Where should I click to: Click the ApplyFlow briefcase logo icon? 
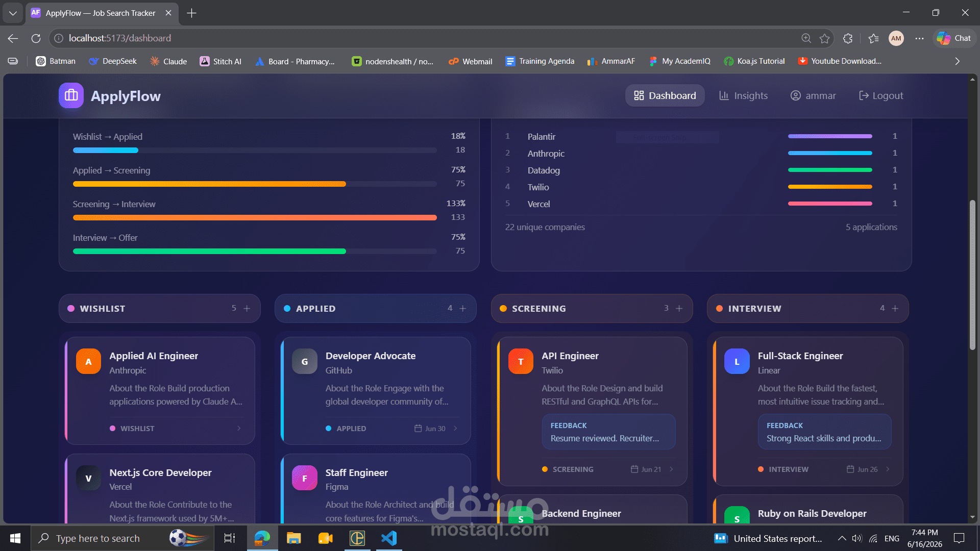click(71, 95)
